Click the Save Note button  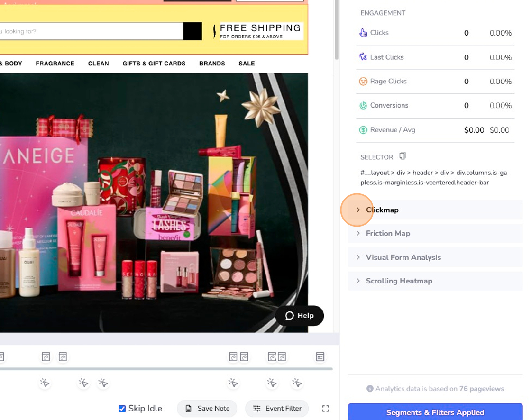207,409
